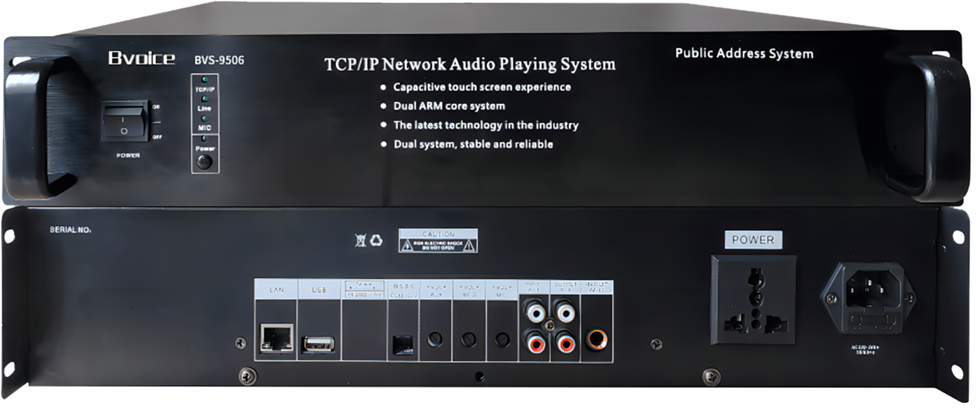The image size is (980, 410).
Task: Click the USB port
Action: [318, 344]
